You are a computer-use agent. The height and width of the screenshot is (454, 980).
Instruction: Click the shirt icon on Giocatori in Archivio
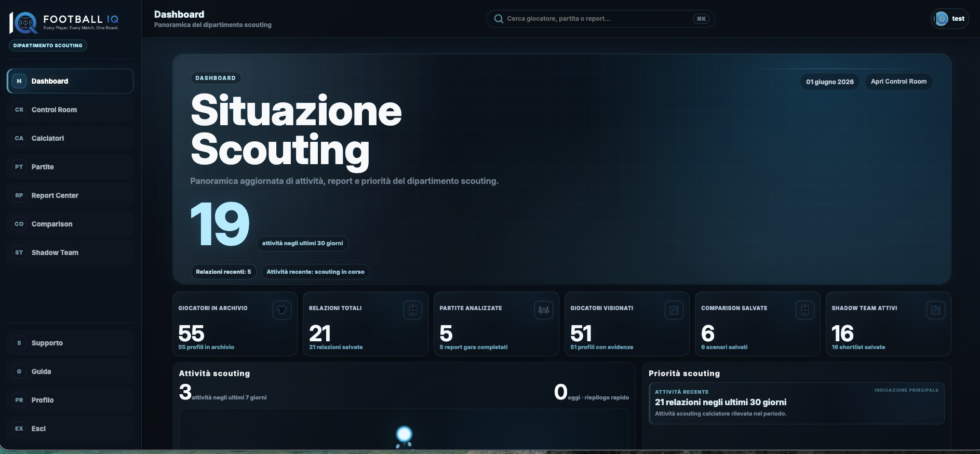point(282,310)
